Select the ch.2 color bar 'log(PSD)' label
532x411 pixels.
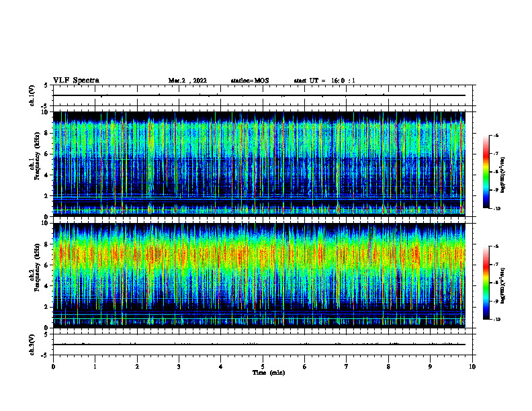tap(503, 286)
